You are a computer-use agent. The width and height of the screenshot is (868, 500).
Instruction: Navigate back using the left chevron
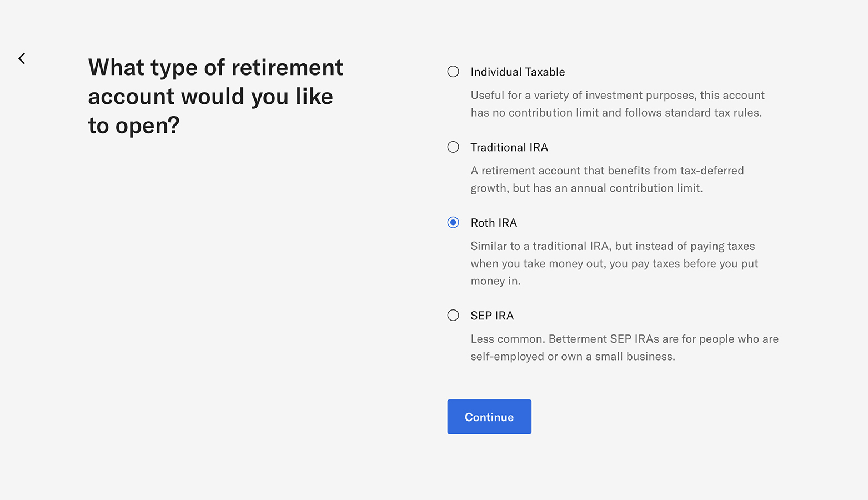22,58
